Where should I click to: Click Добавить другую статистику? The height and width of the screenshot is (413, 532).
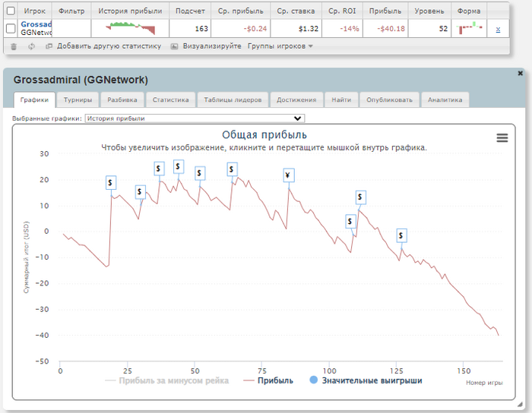coord(109,46)
